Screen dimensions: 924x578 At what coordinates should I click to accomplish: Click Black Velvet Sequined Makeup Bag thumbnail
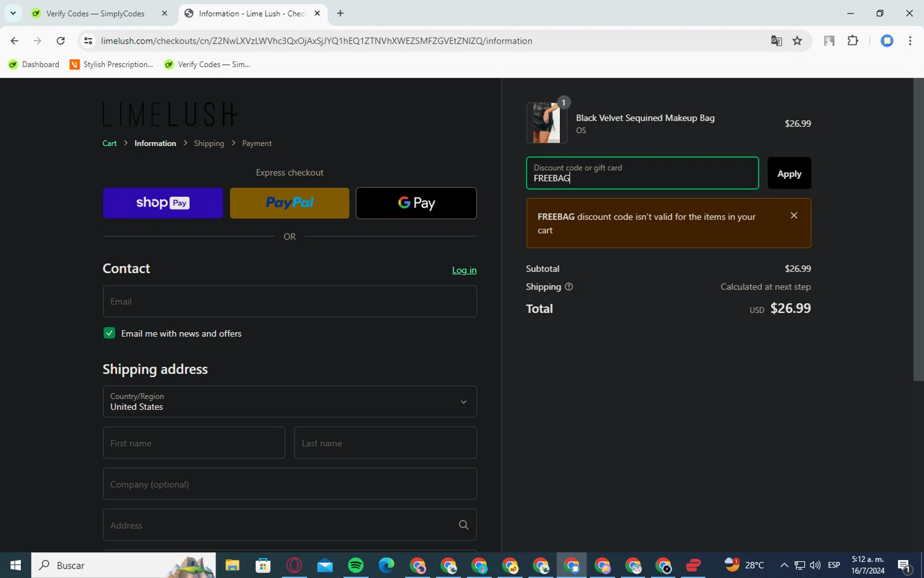pos(547,123)
